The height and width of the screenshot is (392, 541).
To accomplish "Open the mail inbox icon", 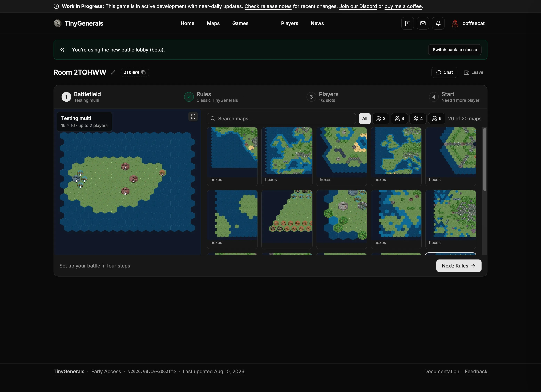I will click(423, 23).
